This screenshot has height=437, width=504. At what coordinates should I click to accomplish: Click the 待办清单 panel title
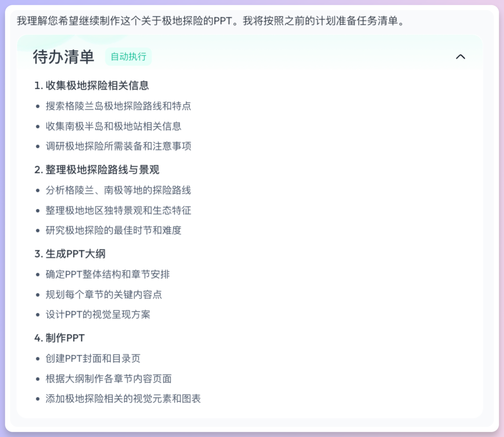pos(63,57)
